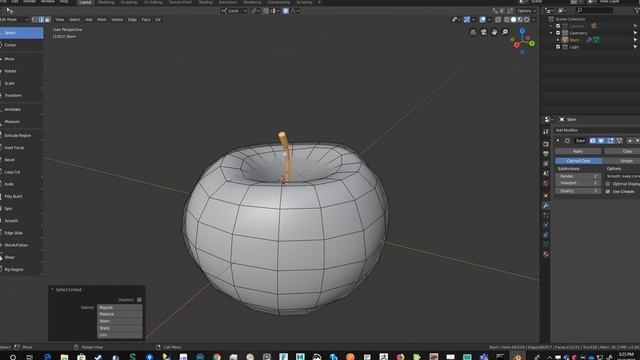The image size is (640, 360).
Task: Click the viewport pan hand gizmo
Action: tap(494, 32)
